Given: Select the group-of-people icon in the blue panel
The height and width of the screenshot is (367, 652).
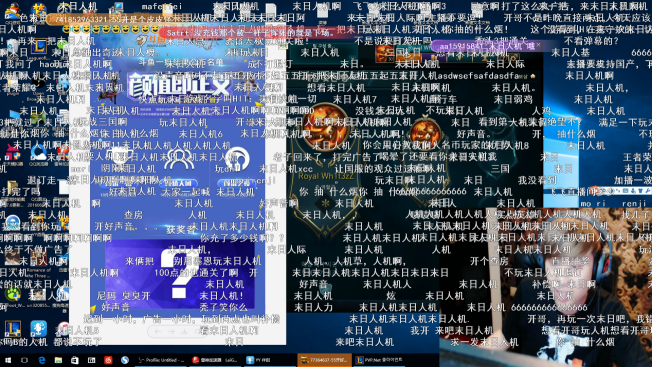Looking at the screenshot, I should 179,160.
